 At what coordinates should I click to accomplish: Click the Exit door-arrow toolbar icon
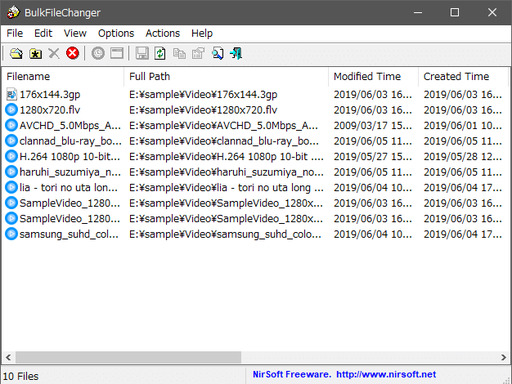coord(236,53)
